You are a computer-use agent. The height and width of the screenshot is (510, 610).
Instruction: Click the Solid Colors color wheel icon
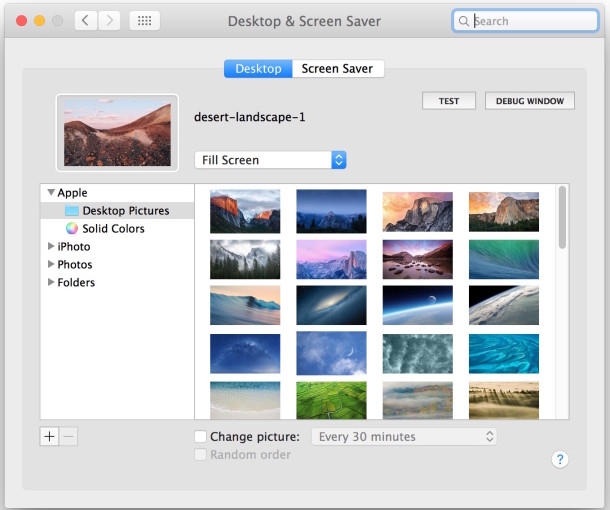[72, 228]
